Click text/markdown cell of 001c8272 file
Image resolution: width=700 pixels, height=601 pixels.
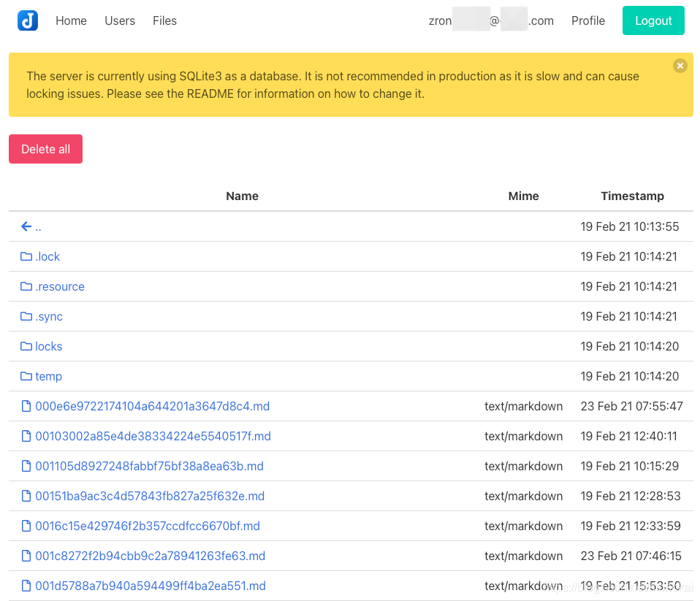click(x=523, y=556)
